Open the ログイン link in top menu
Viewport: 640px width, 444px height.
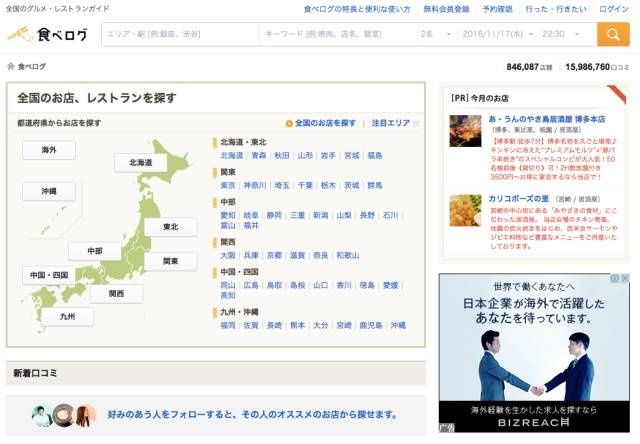pos(614,8)
